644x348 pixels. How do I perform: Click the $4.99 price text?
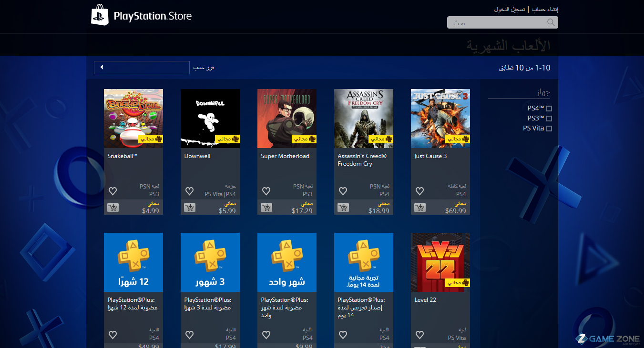pyautogui.click(x=151, y=211)
